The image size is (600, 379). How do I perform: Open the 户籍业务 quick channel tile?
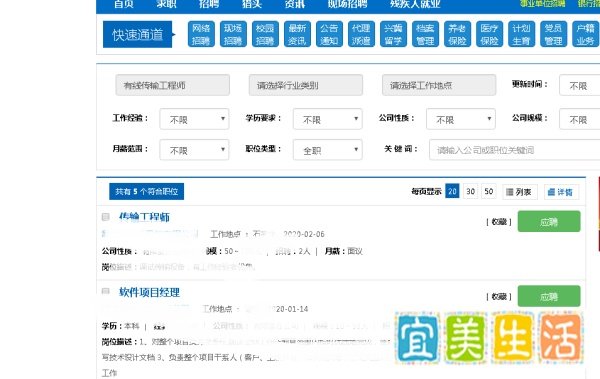(x=585, y=34)
